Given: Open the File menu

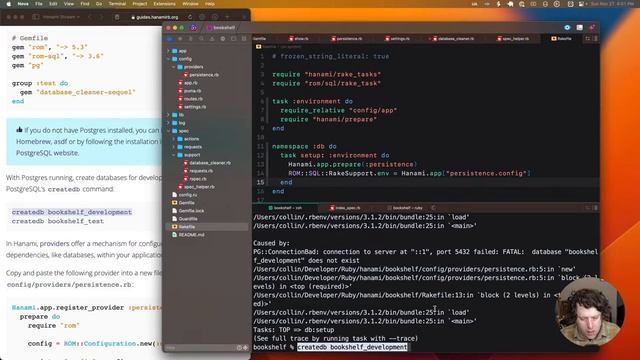Looking at the screenshot, I should (39, 4).
